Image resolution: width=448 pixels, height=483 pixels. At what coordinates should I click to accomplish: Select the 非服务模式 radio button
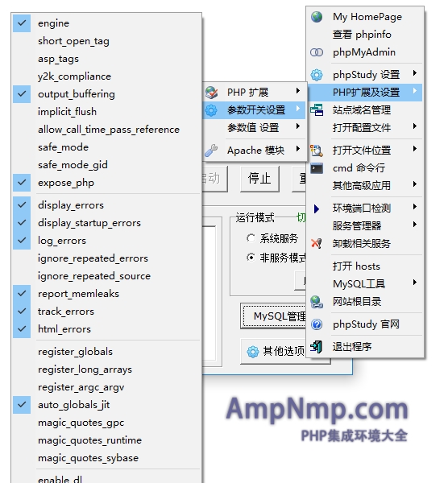pyautogui.click(x=251, y=258)
